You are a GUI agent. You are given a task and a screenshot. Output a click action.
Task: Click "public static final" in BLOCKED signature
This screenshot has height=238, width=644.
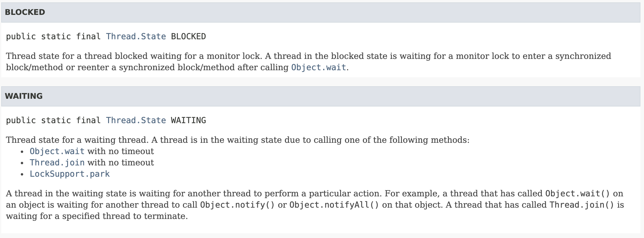(53, 36)
